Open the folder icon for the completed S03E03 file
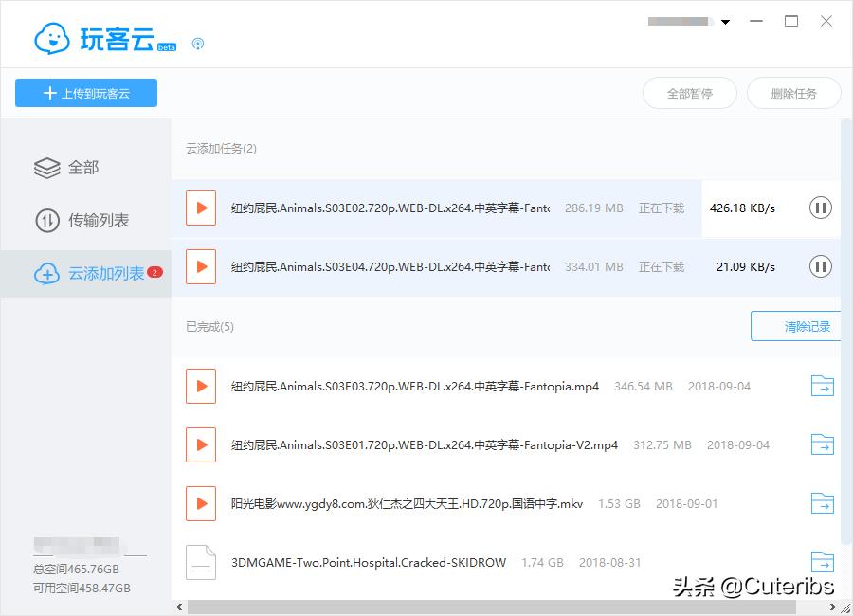The width and height of the screenshot is (853, 616). point(821,385)
